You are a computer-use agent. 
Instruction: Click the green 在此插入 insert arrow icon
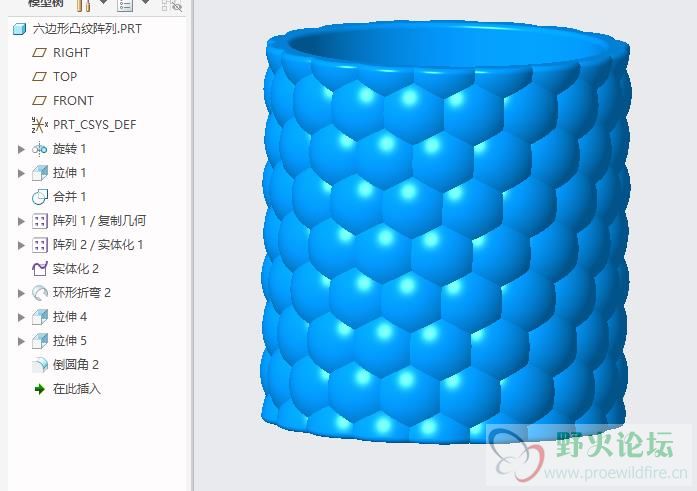40,389
